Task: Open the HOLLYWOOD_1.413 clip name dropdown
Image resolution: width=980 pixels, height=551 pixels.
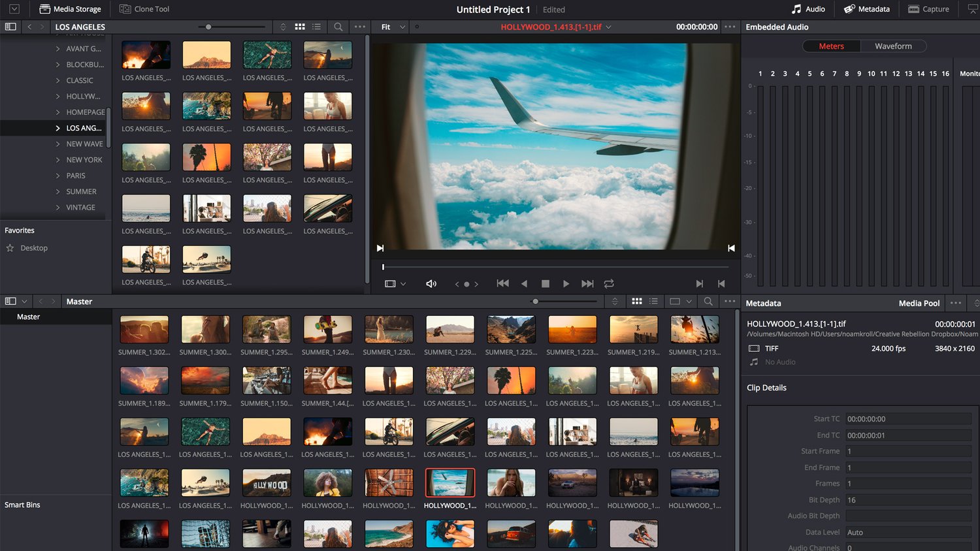Action: 608,27
